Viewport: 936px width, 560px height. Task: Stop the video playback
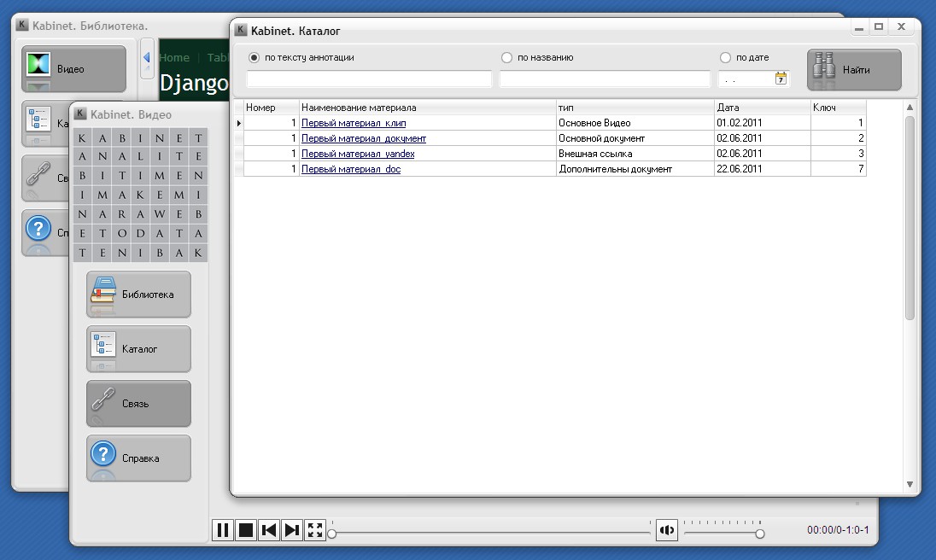coord(246,530)
